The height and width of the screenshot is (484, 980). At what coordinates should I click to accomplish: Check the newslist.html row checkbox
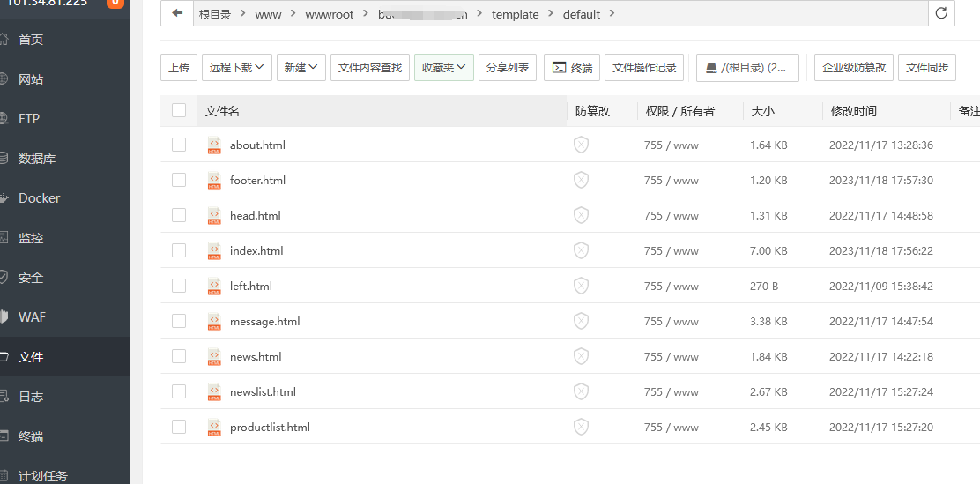click(x=179, y=392)
